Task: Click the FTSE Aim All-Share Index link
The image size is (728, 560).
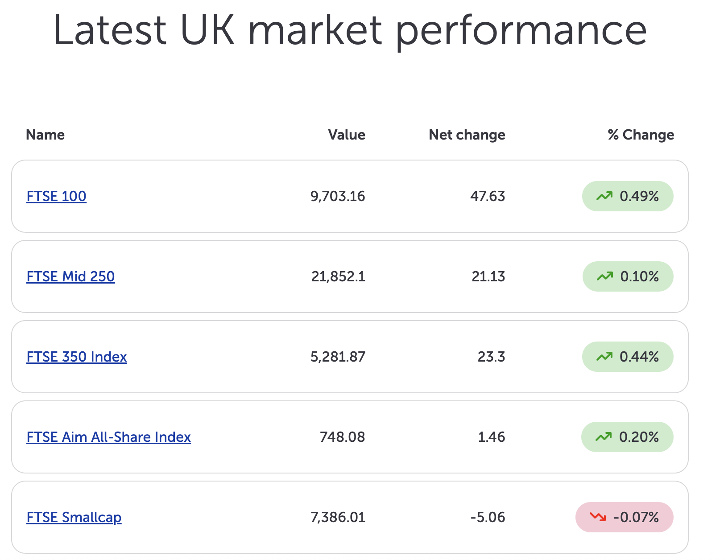Action: point(108,437)
